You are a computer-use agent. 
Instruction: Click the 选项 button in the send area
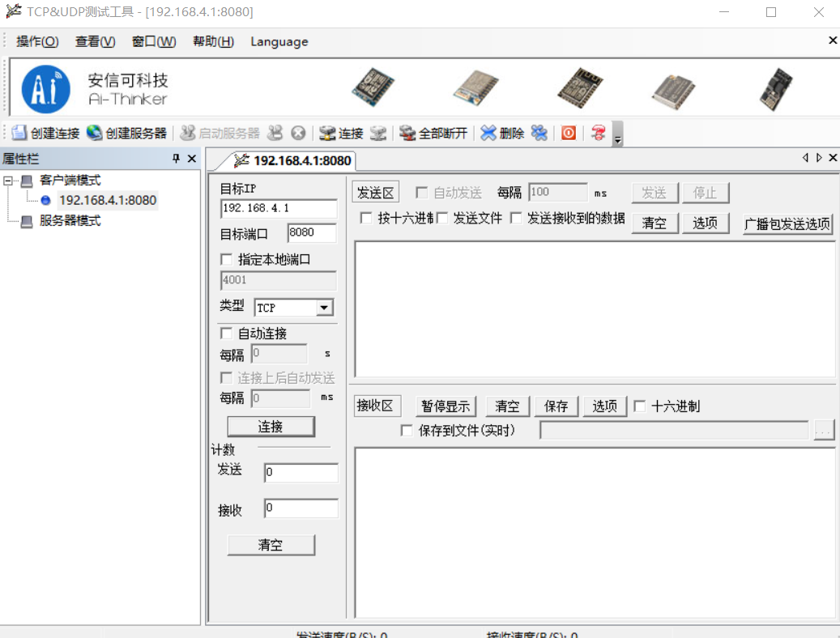[x=705, y=223]
